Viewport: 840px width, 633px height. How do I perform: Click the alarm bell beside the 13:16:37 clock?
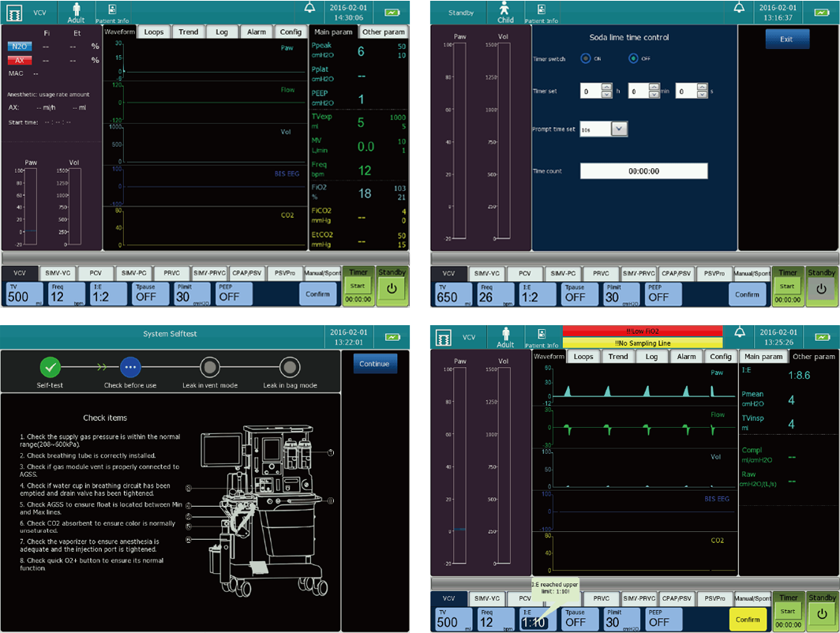(x=738, y=8)
